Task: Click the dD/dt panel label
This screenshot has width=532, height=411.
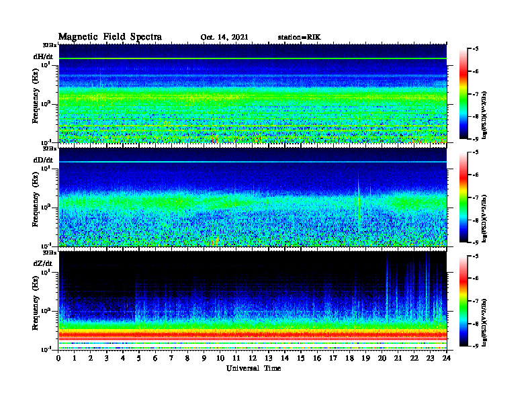Action: [x=43, y=160]
